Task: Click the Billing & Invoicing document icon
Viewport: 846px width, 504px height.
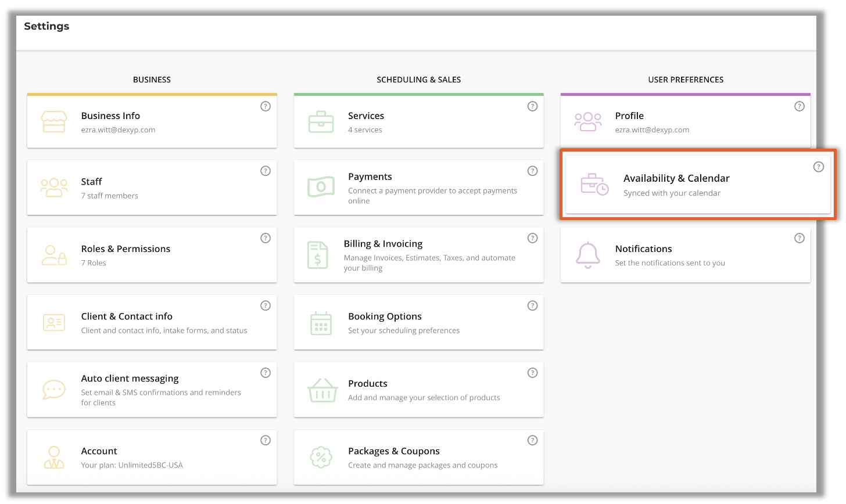Action: [318, 255]
